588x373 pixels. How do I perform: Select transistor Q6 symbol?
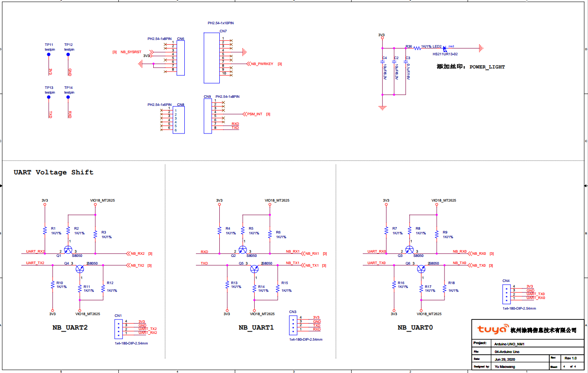(421, 268)
